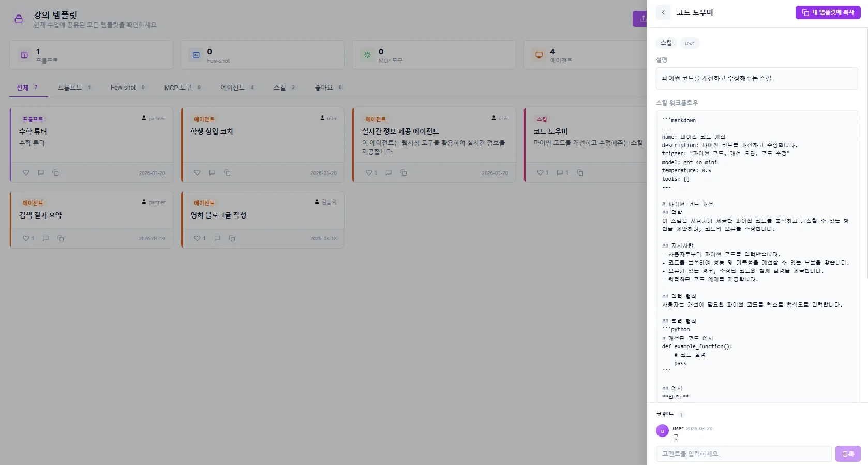Open the 검색 결과 요약 card title
Image resolution: width=868 pixels, height=465 pixels.
coord(40,215)
